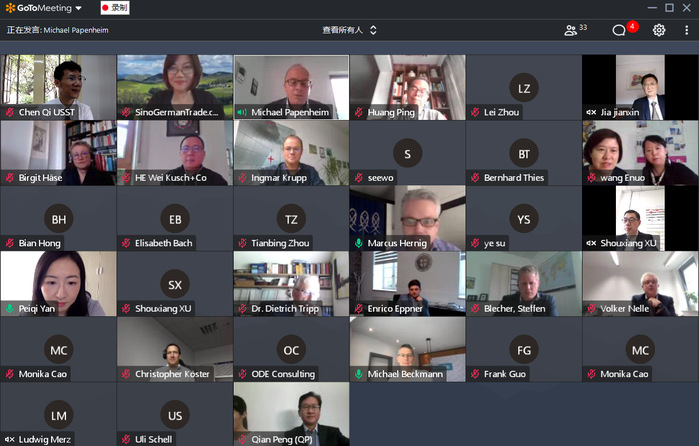Toggle Chen Qi USST's muted microphone
699x446 pixels.
tap(9, 113)
